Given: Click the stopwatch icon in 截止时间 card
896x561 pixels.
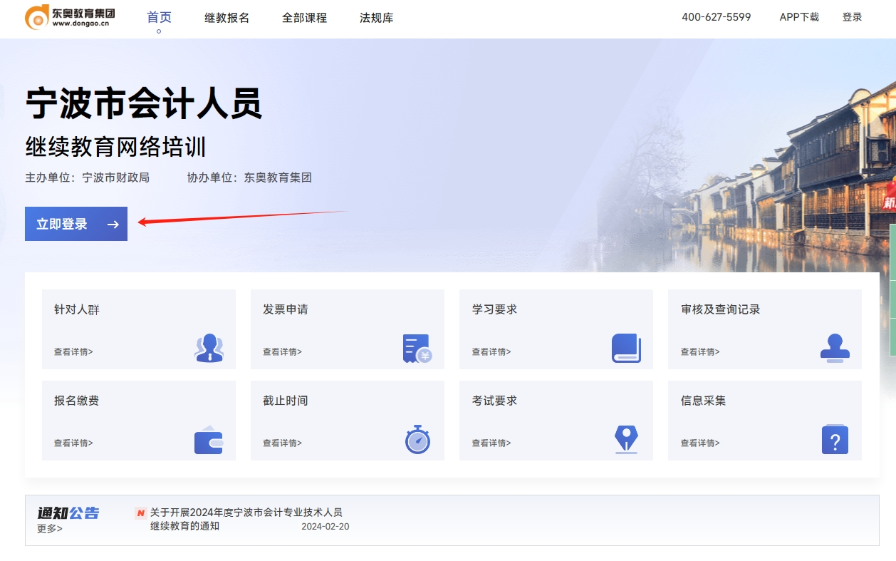Looking at the screenshot, I should click(417, 439).
